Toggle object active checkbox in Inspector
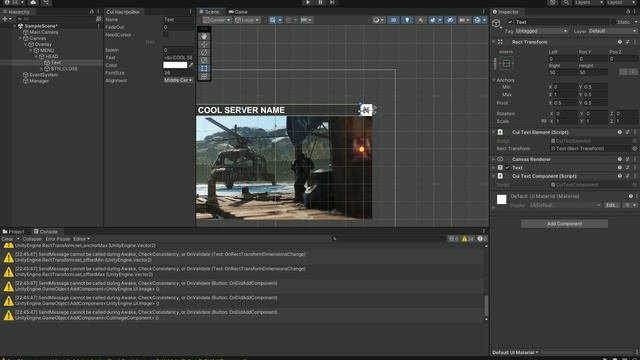This screenshot has height=360, width=640. click(510, 22)
